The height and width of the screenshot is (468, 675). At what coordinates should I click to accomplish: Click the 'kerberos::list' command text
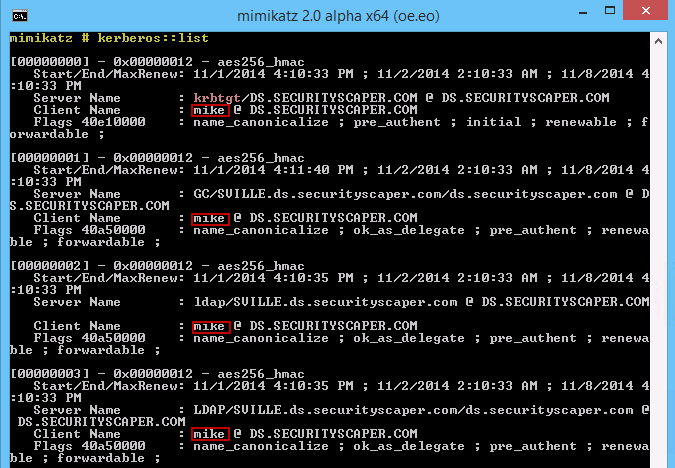[153, 38]
